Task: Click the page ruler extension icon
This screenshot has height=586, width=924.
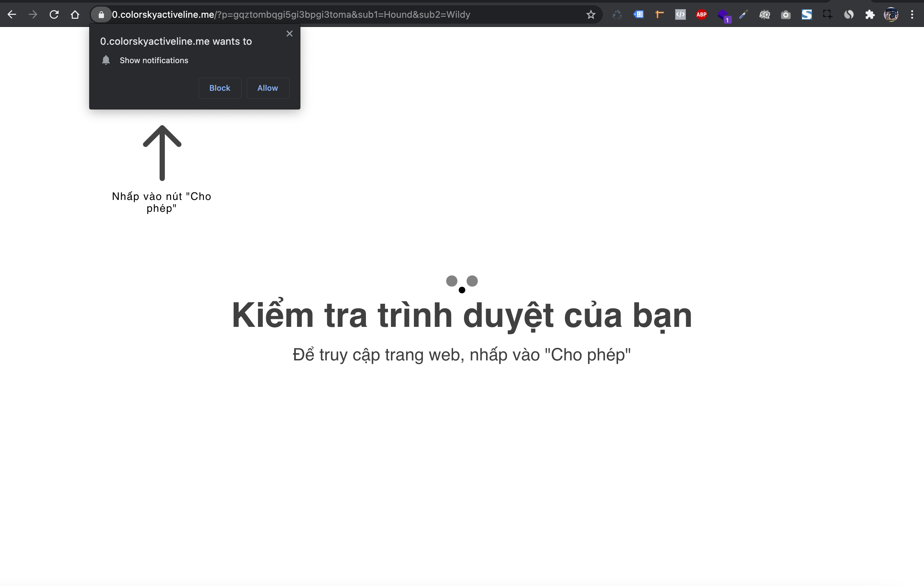Action: point(659,14)
